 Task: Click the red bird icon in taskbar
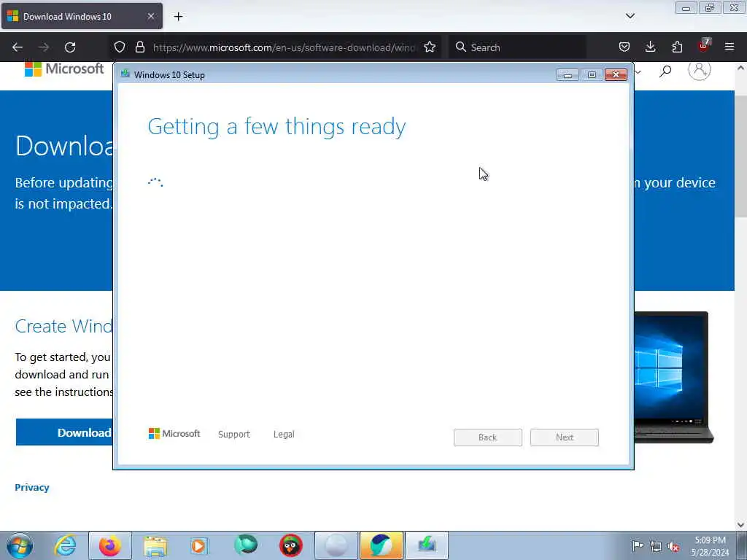(x=290, y=545)
